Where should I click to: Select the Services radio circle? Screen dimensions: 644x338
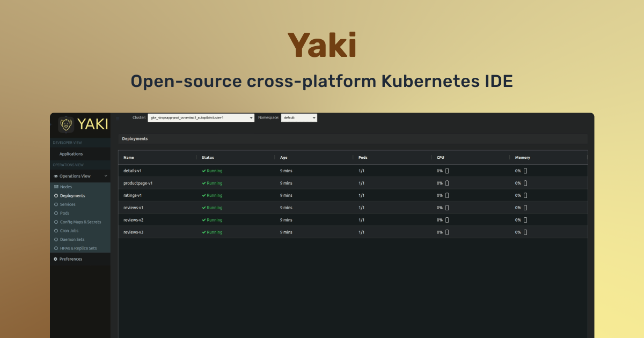pyautogui.click(x=56, y=204)
